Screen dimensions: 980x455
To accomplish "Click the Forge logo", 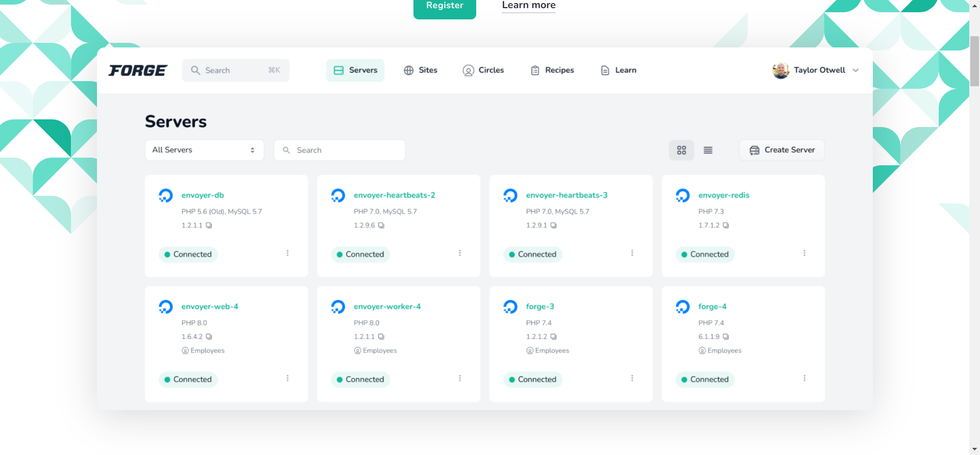I will tap(138, 70).
